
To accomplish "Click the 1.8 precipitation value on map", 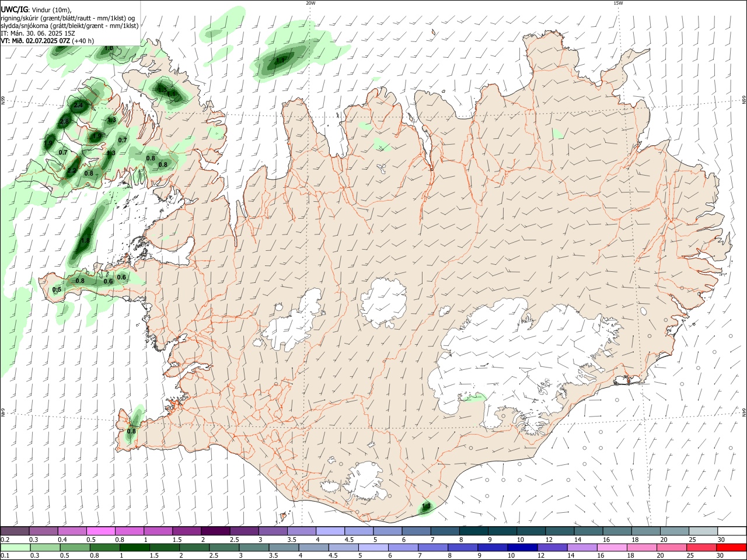I will pyautogui.click(x=85, y=241).
